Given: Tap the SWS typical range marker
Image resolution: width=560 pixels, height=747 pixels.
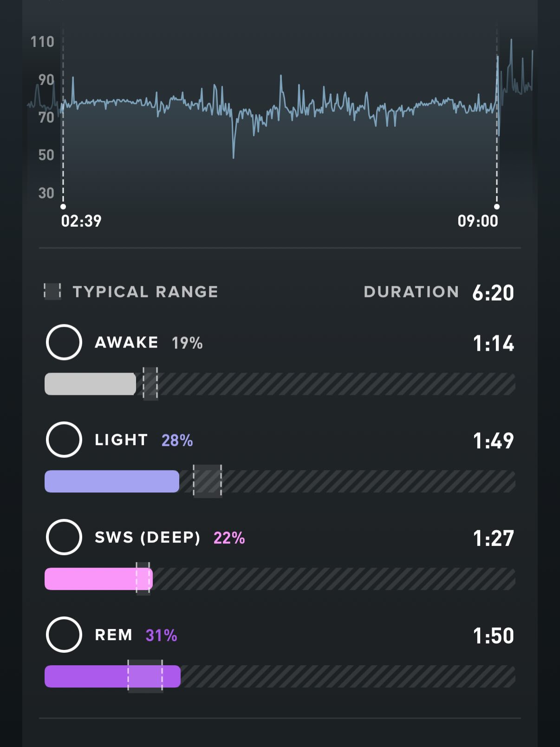Looking at the screenshot, I should [143, 579].
